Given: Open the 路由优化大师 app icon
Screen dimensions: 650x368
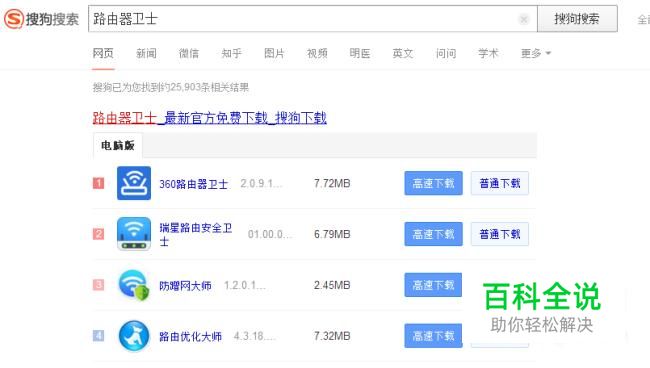Looking at the screenshot, I should (133, 336).
